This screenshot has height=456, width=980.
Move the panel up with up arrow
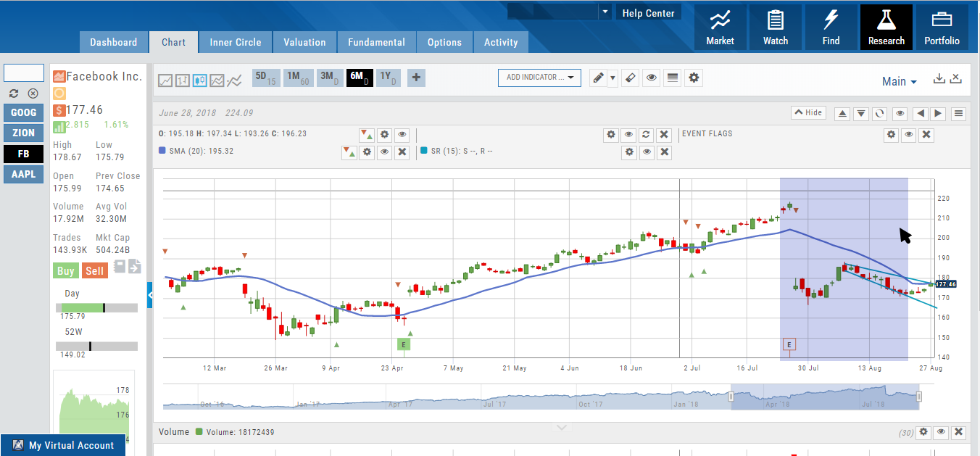tap(842, 114)
